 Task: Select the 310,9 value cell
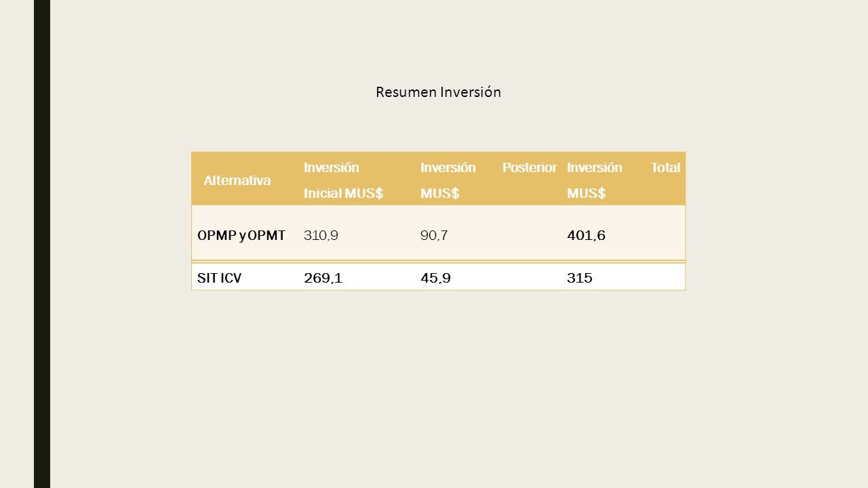[322, 235]
